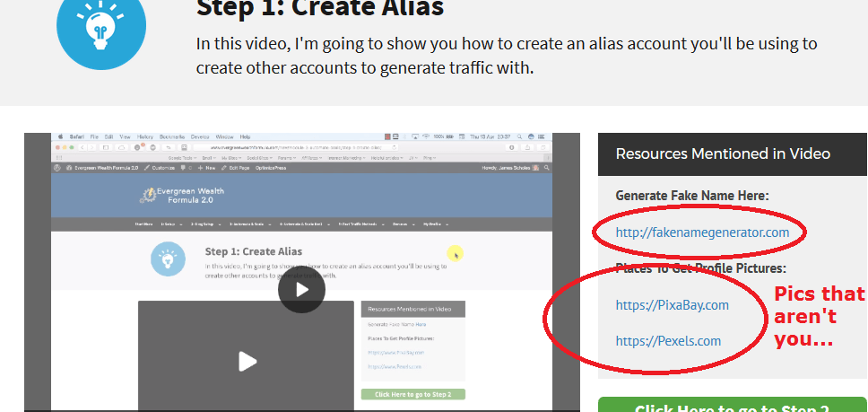Open the File menu in the video's menu bar
The height and width of the screenshot is (412, 868).
(94, 136)
